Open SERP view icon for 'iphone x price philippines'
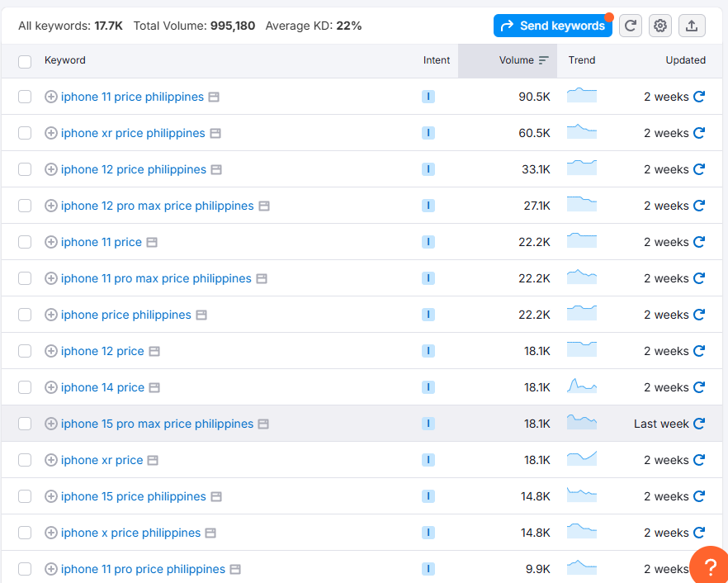728x583 pixels. click(210, 533)
